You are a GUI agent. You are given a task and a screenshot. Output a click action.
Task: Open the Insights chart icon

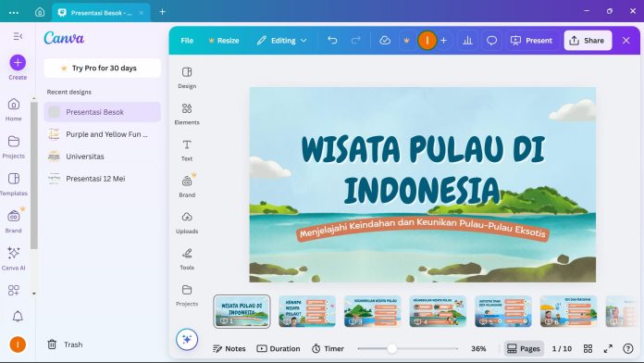point(467,41)
